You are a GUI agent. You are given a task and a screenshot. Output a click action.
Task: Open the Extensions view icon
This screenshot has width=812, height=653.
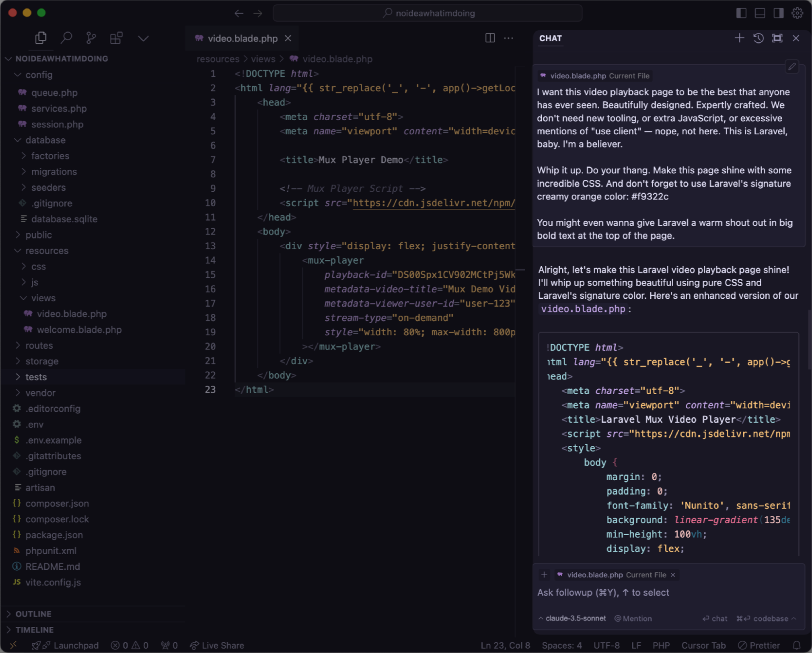click(x=116, y=38)
